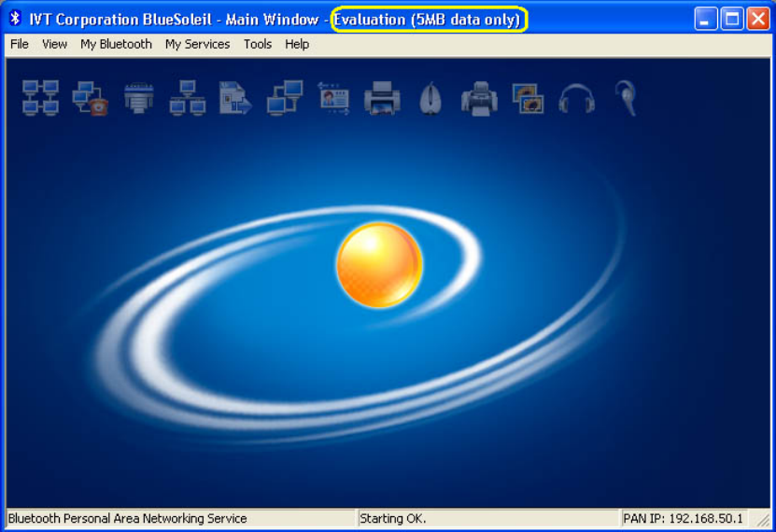Click the LAN Access network icon
This screenshot has height=532, width=776.
coord(188,98)
